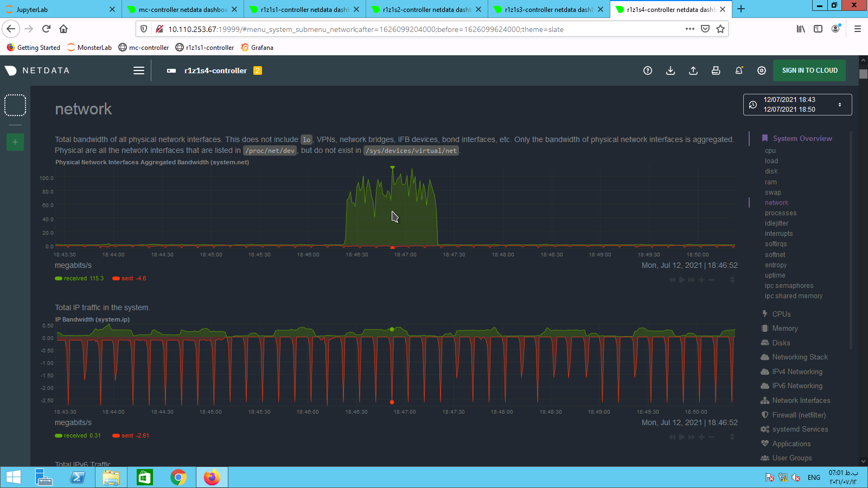Toggle the received dimension in system.net legend
868x488 pixels.
point(79,279)
